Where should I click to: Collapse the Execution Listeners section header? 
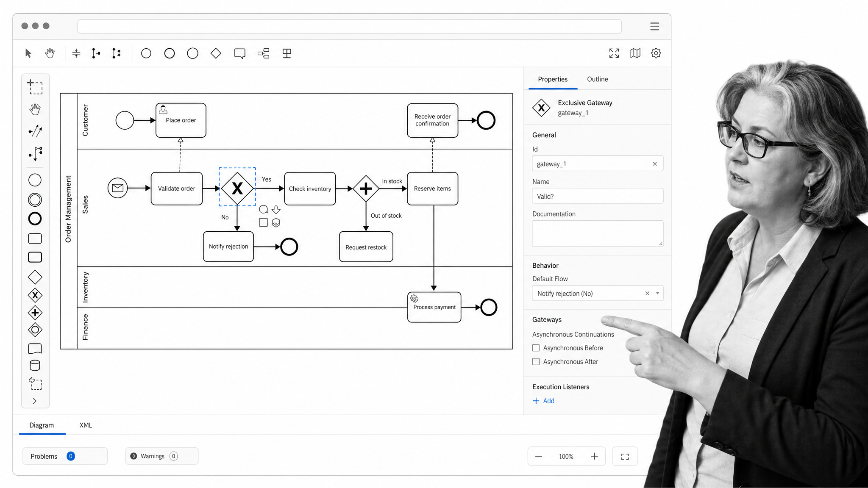(561, 387)
